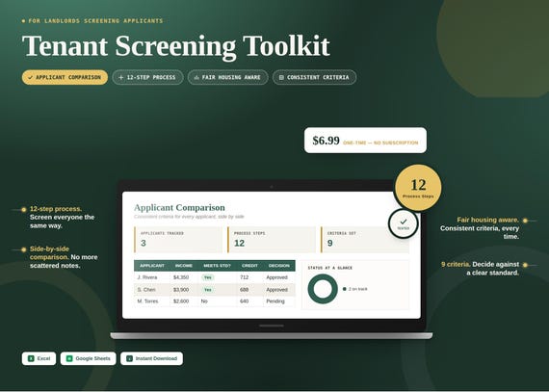Click the Yes tag in J. Rivera row
This screenshot has width=549, height=392.
coord(208,277)
